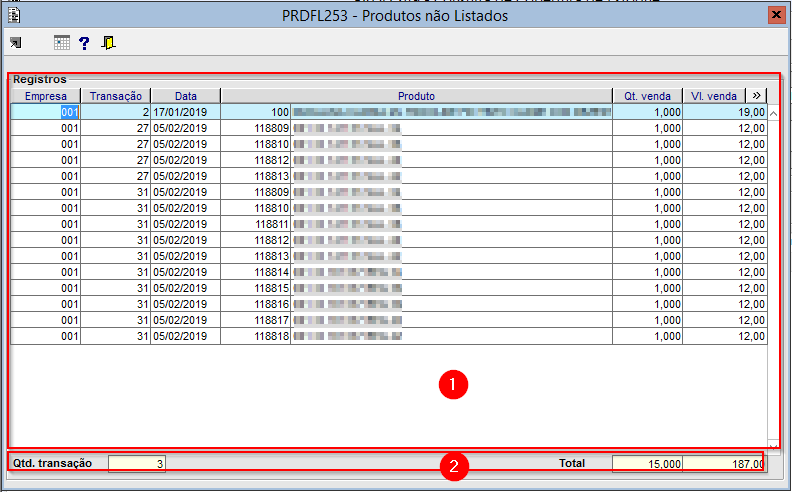This screenshot has width=792, height=492.
Task: Select the Total value field 187,00
Action: coord(724,464)
